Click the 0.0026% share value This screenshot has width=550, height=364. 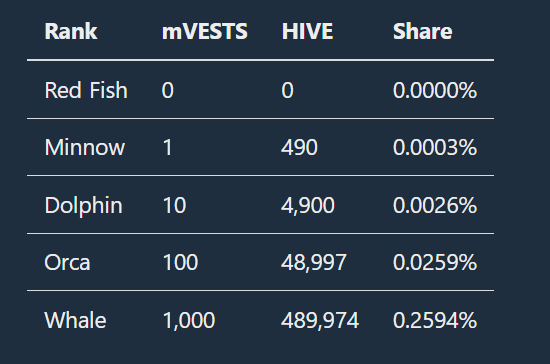(x=435, y=205)
